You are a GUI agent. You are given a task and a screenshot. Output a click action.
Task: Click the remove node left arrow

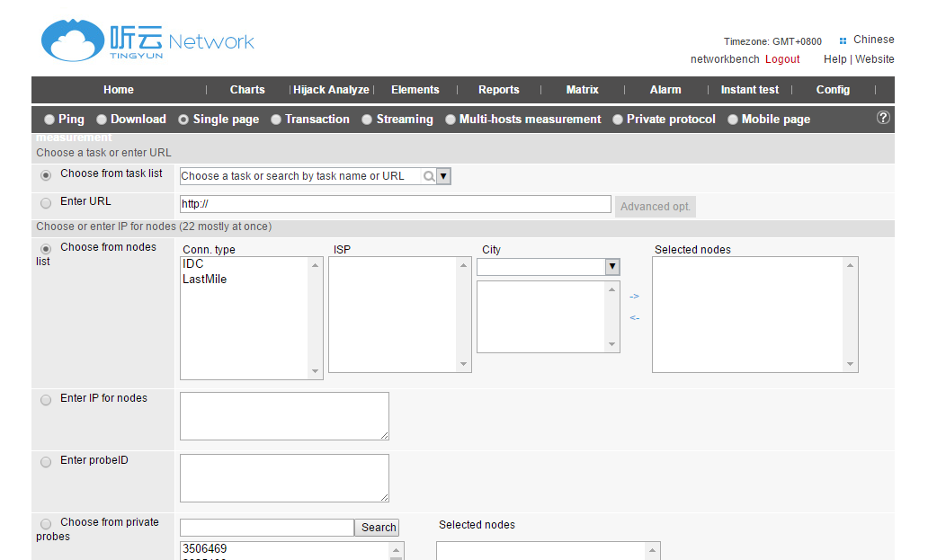click(634, 317)
